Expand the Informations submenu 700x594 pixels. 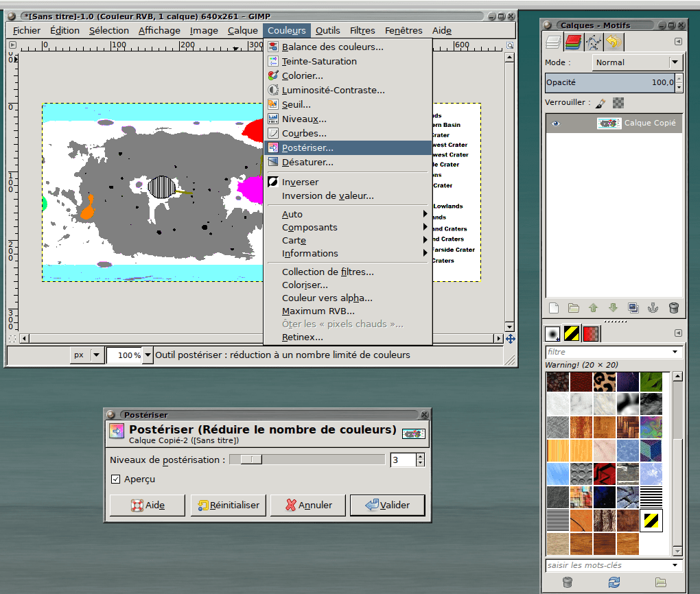click(348, 254)
